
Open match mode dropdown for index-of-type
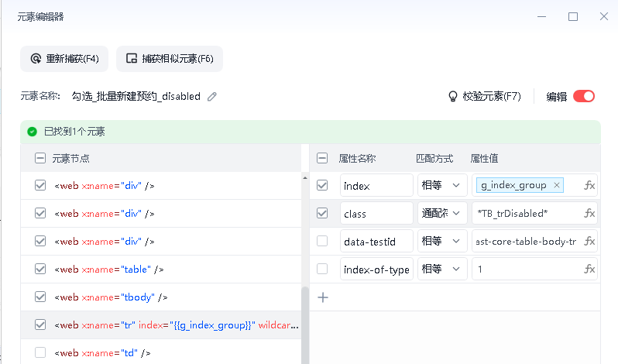(441, 270)
